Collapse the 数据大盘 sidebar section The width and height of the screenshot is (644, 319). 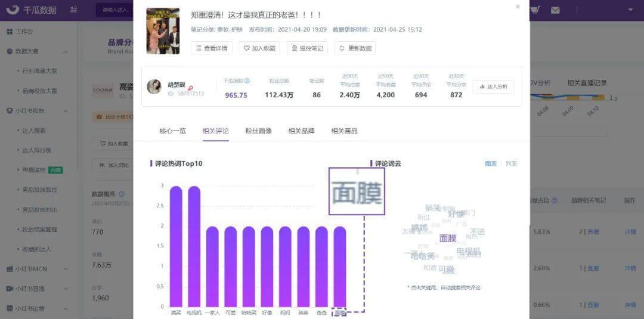tap(66, 51)
